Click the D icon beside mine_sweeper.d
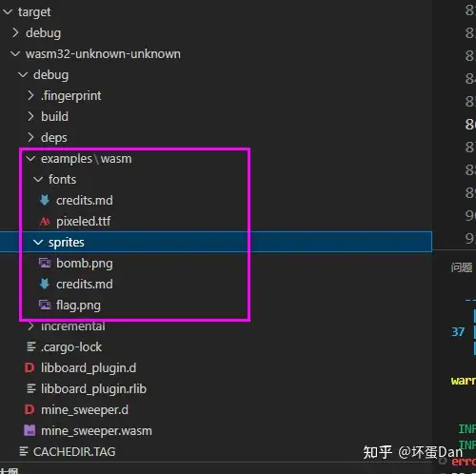The width and height of the screenshot is (476, 474). (x=30, y=409)
